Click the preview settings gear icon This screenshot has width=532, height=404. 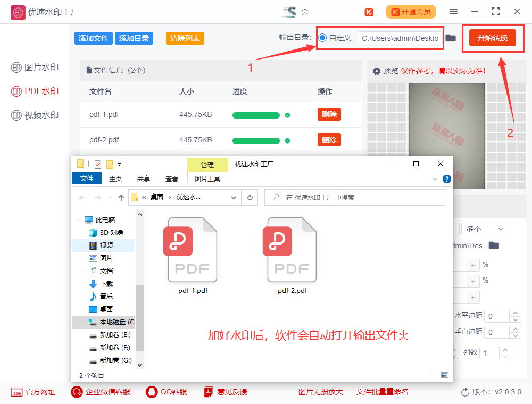(377, 71)
